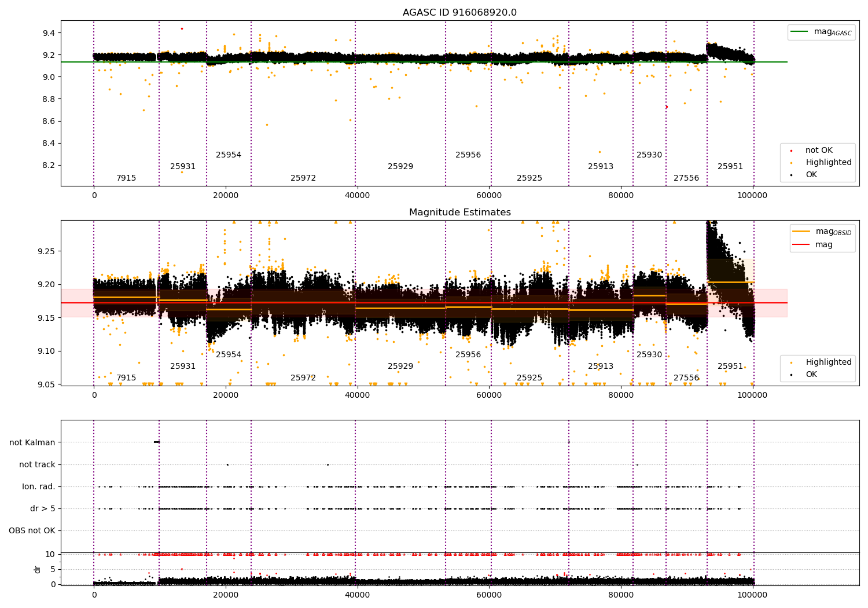Click x-axis tick 60000 under the bottom plot

pyautogui.click(x=489, y=595)
